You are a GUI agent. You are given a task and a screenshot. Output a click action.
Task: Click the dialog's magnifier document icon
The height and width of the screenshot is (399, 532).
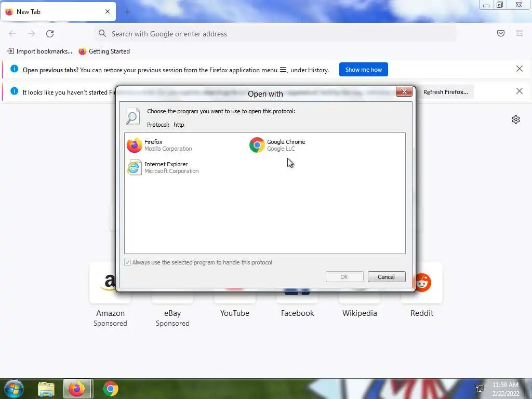[132, 116]
